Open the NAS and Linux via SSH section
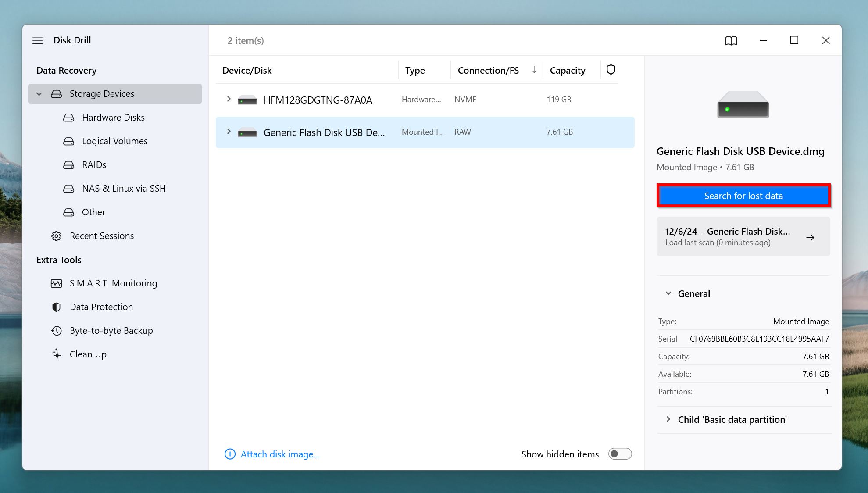 tap(124, 188)
